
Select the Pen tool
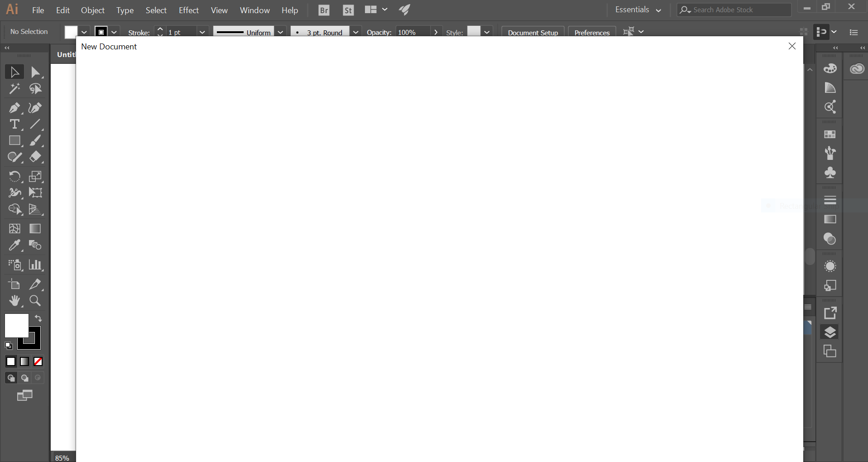15,108
